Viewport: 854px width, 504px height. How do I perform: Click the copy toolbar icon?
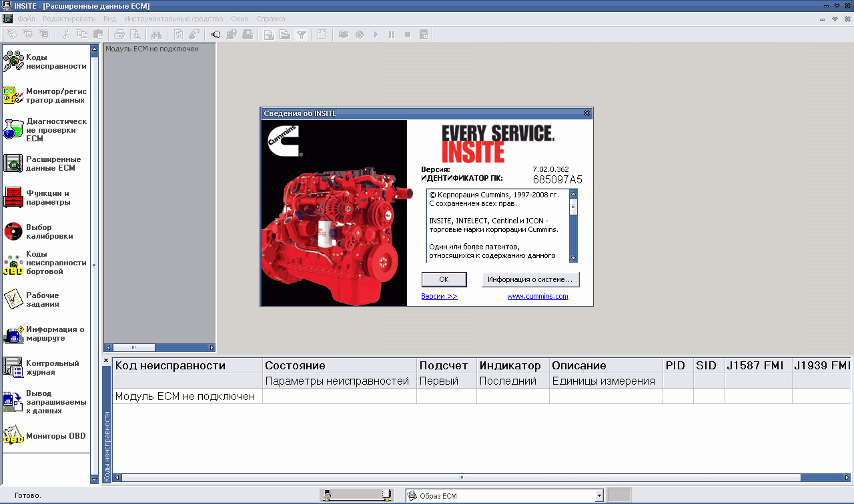[82, 35]
